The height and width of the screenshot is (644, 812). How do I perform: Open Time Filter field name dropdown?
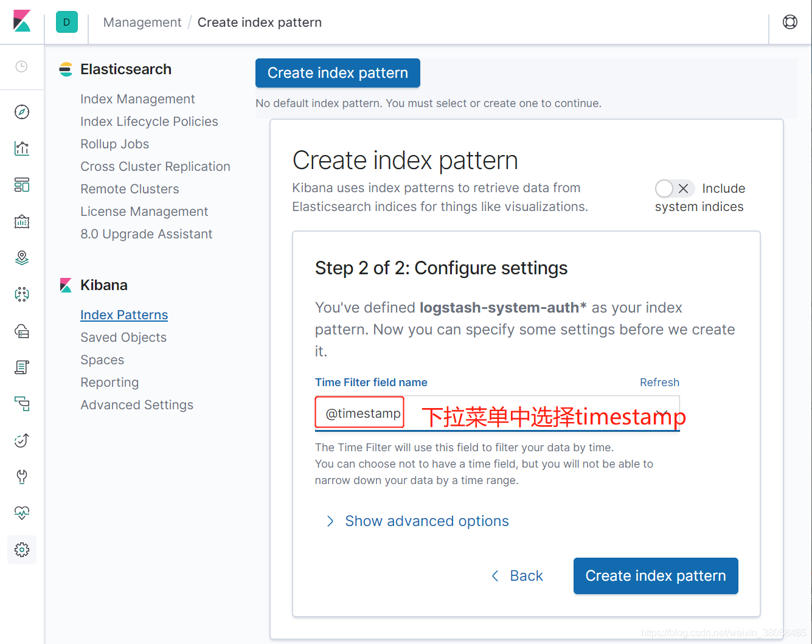[x=497, y=414]
